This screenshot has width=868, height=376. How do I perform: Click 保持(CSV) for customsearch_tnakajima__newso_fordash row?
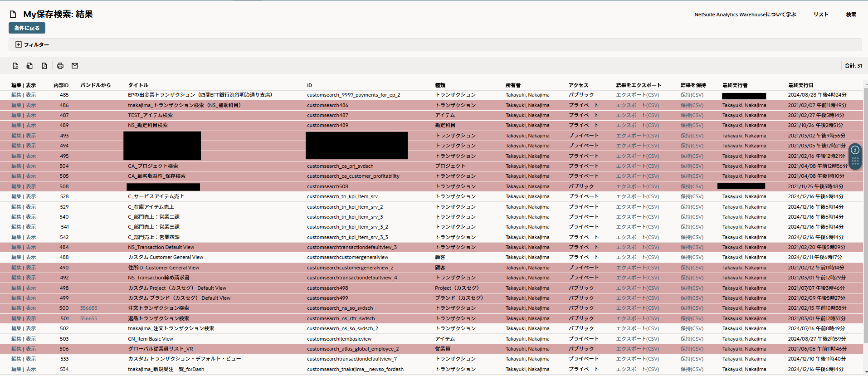692,369
